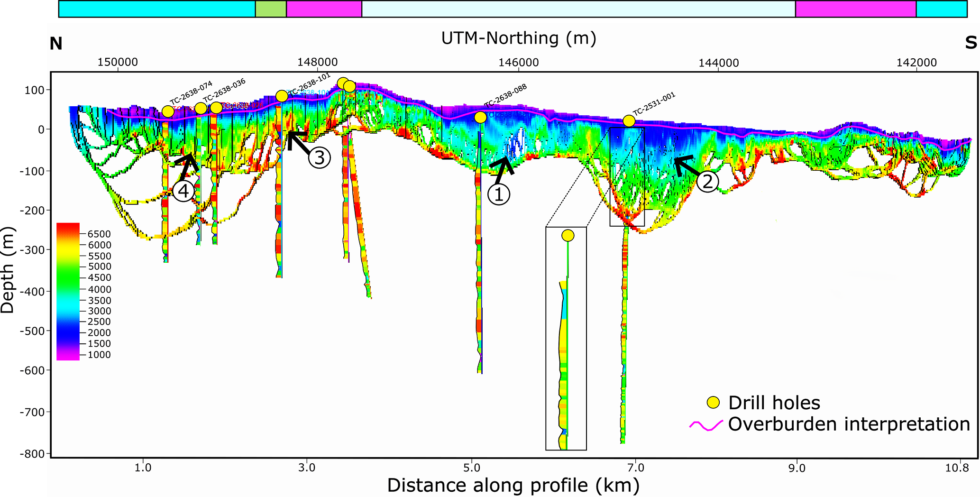The image size is (980, 497).
Task: Click circled annotation number 2
Action: tap(707, 181)
